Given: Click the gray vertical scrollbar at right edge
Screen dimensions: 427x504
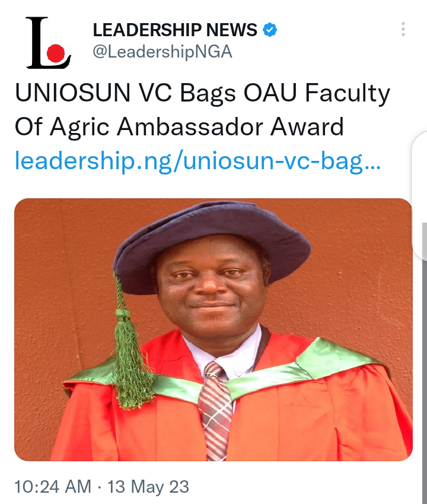Looking at the screenshot, I should click(425, 363).
